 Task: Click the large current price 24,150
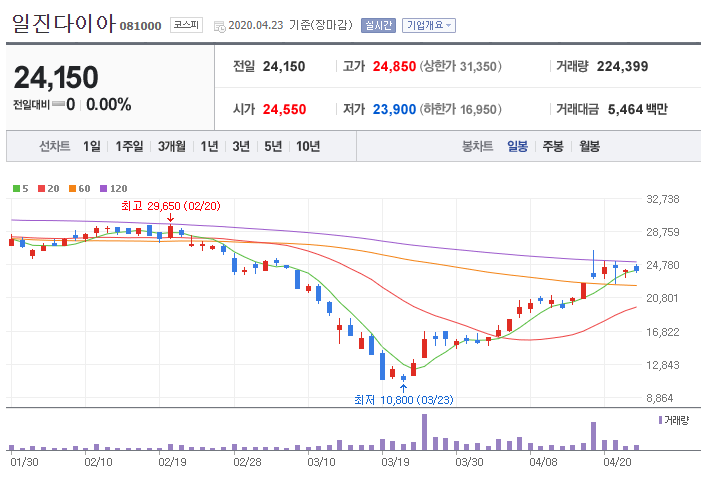56,77
